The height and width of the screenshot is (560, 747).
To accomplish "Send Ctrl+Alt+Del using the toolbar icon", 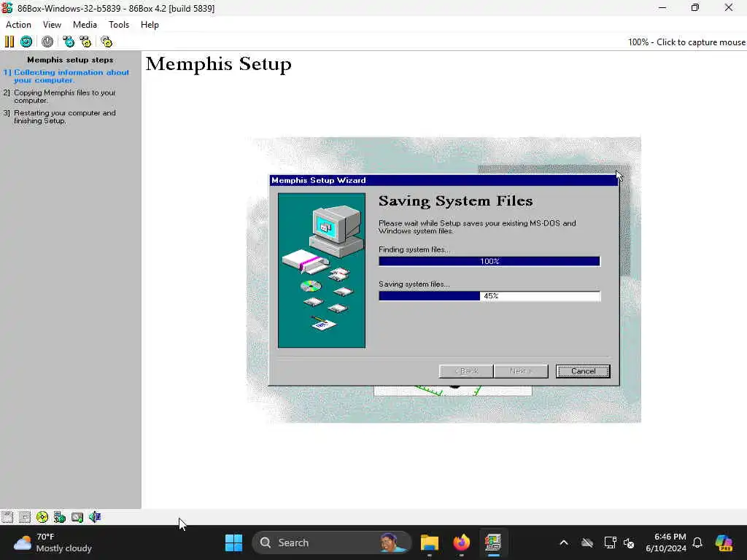I will click(x=69, y=42).
